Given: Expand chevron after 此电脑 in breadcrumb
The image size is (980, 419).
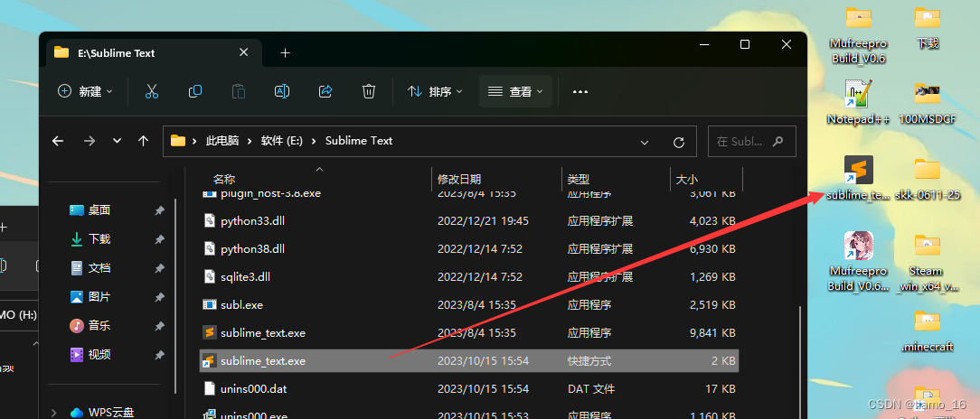Looking at the screenshot, I should tap(250, 141).
